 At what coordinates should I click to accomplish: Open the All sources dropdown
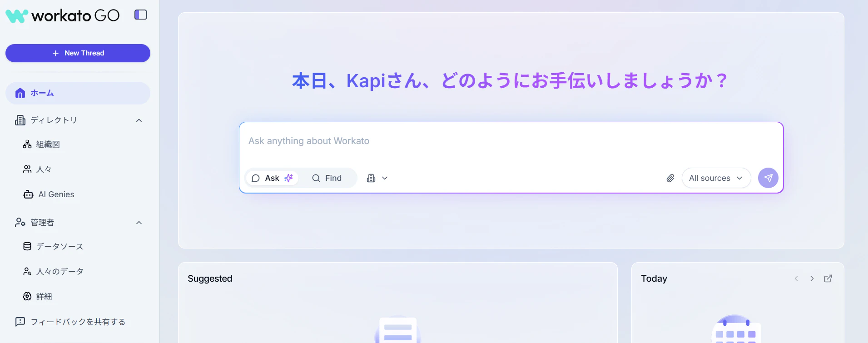point(716,178)
